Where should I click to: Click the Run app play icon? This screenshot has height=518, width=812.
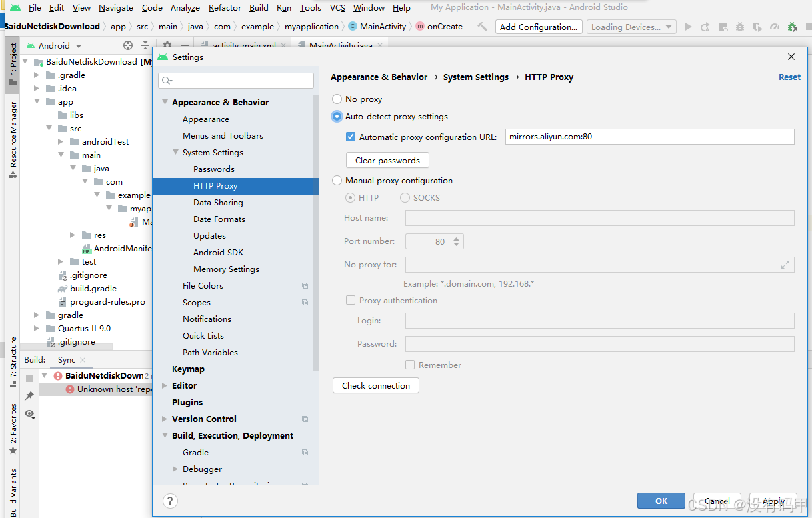click(689, 27)
